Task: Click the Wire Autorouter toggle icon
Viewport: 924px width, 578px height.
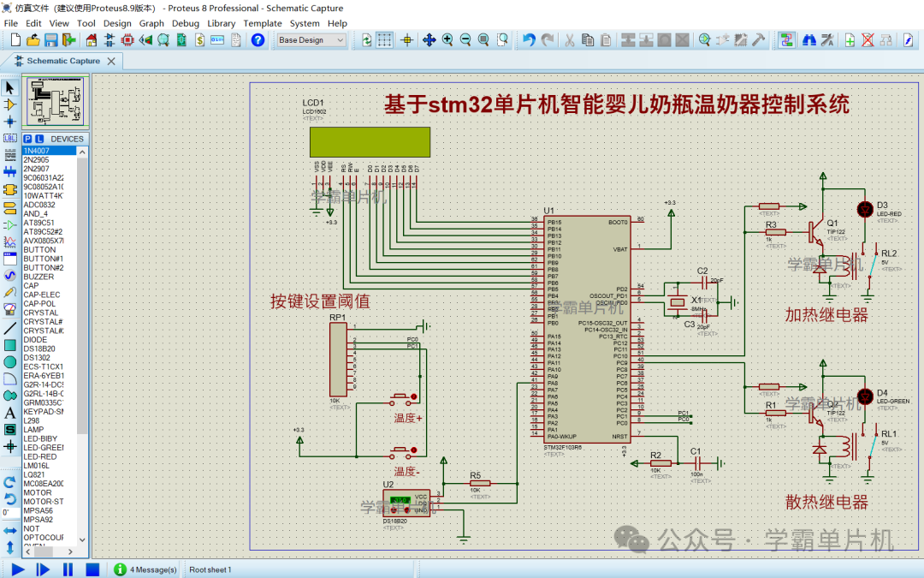Action: pos(785,40)
